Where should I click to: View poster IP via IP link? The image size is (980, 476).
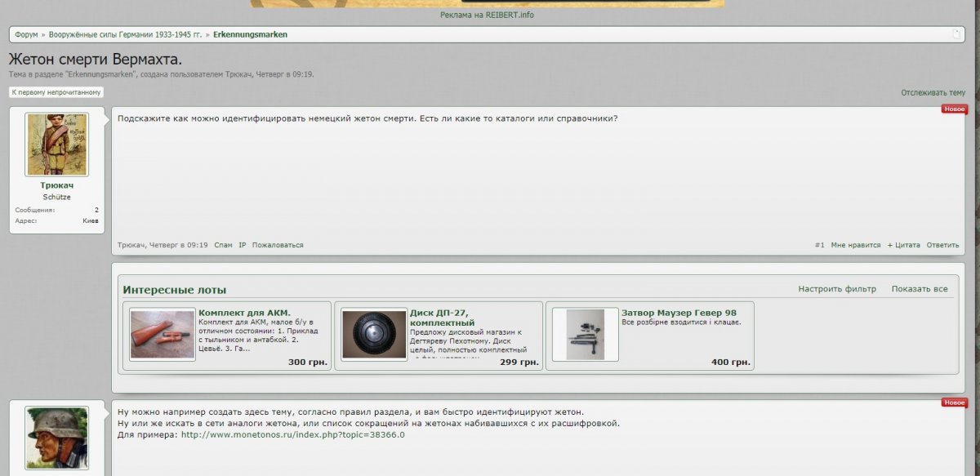click(x=243, y=245)
